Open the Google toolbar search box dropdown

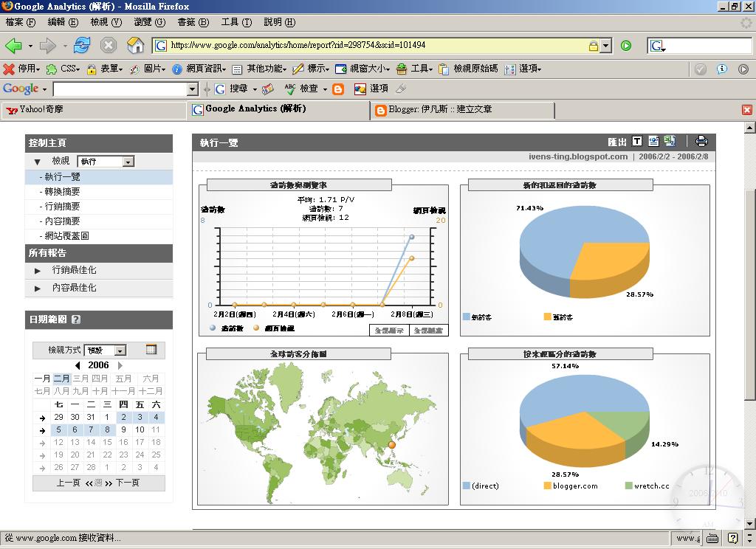pyautogui.click(x=193, y=89)
